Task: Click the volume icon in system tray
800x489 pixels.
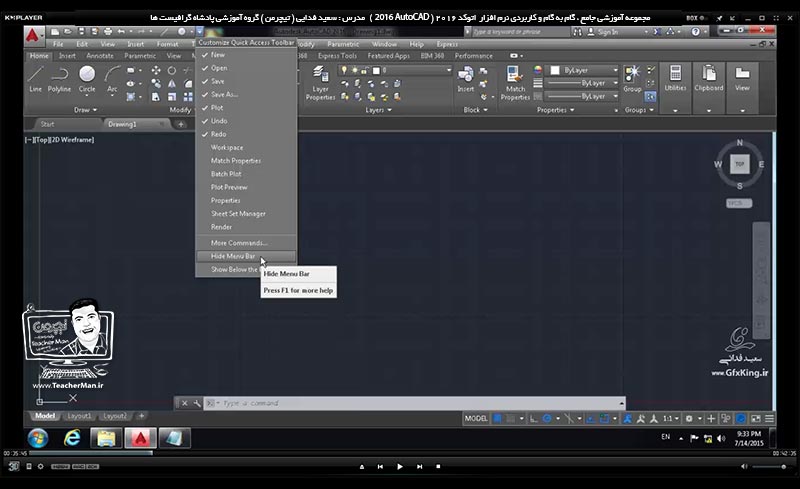Action: coord(721,438)
